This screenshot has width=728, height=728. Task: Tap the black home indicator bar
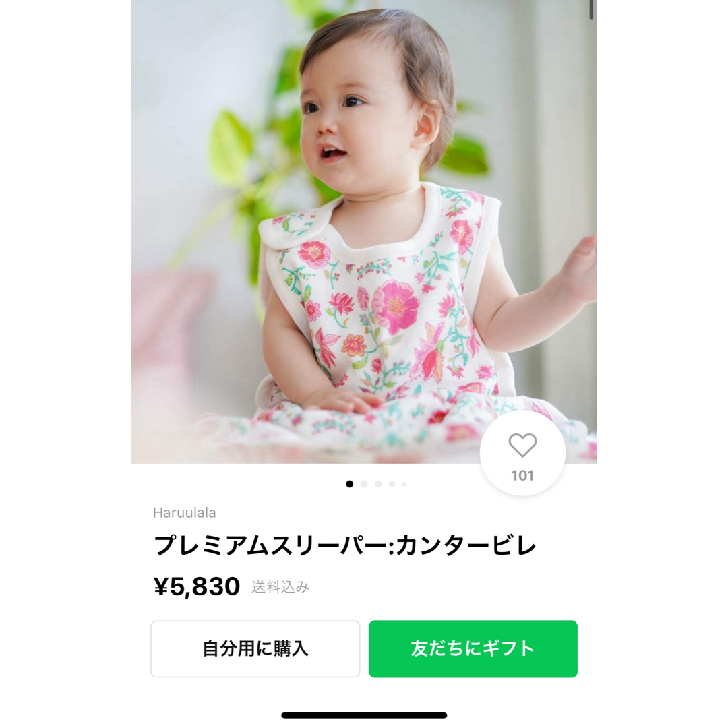(364, 715)
